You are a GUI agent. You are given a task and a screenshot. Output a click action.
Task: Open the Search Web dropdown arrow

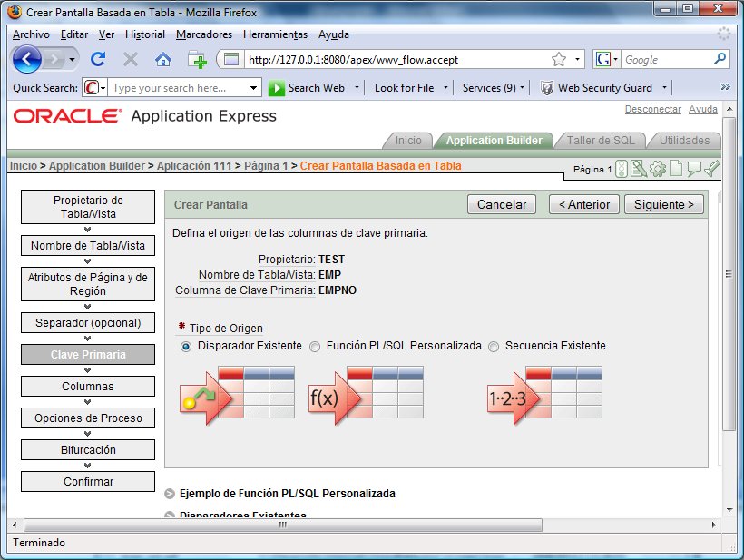click(x=357, y=88)
